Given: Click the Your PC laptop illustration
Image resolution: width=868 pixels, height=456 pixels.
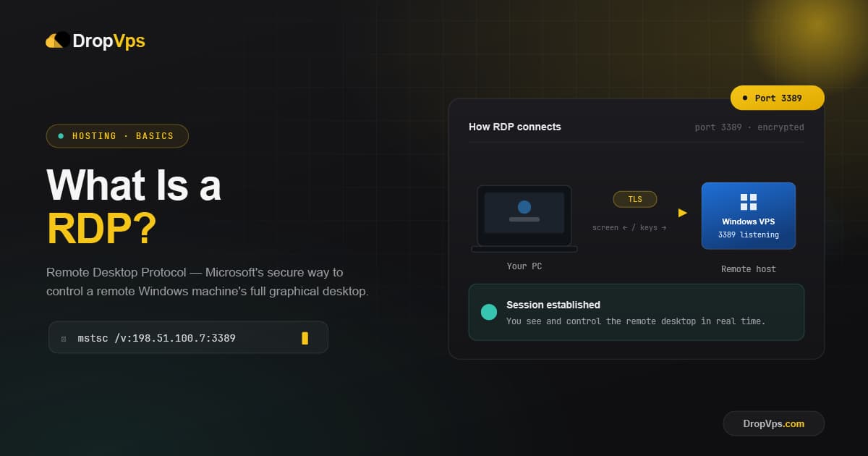Looking at the screenshot, I should click(524, 219).
